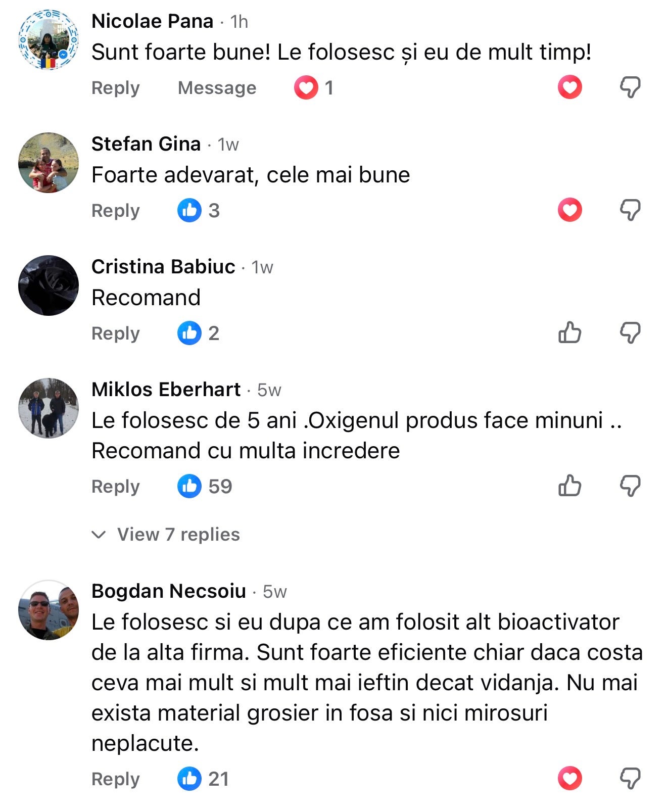
Task: Expand View 7 replies under Miklos
Action: 178,534
